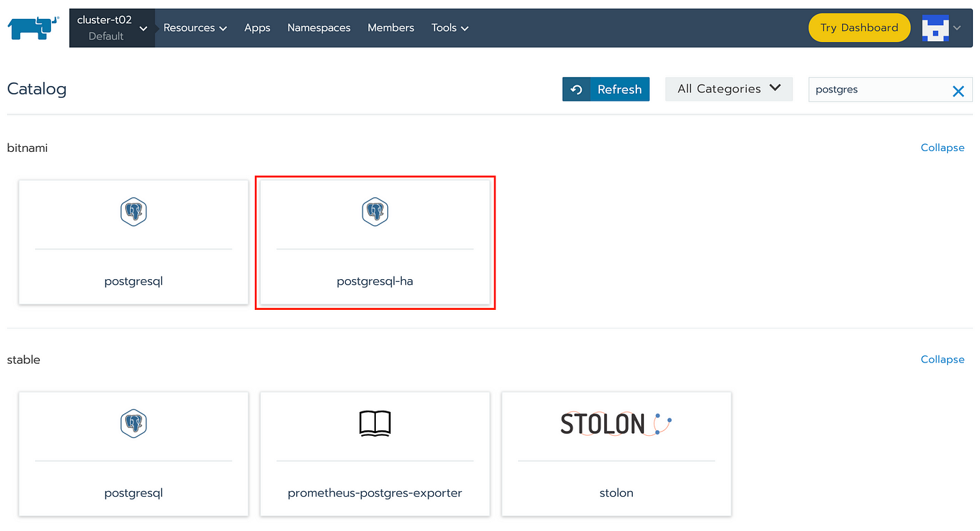Click the prometheus-postgres-exporter book icon
980x531 pixels.
point(374,423)
